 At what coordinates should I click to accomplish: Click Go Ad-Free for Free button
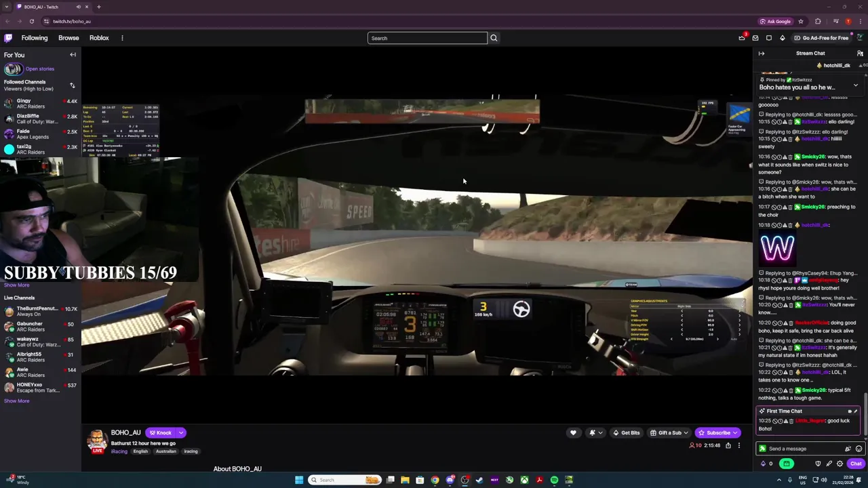tap(821, 38)
